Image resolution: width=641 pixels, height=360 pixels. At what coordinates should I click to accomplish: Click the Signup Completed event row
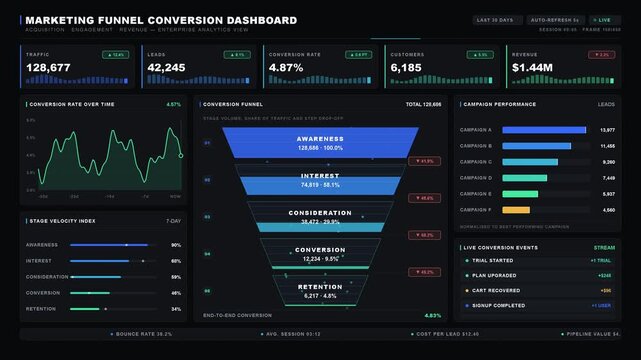point(538,306)
